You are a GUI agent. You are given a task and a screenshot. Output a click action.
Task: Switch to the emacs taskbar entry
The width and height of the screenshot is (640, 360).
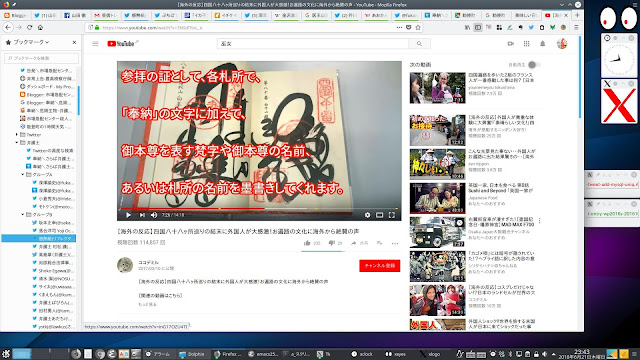click(x=263, y=354)
